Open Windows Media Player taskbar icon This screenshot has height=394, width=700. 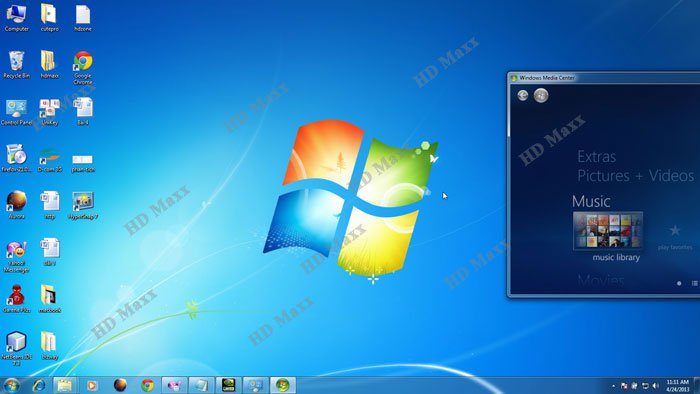pyautogui.click(x=92, y=385)
